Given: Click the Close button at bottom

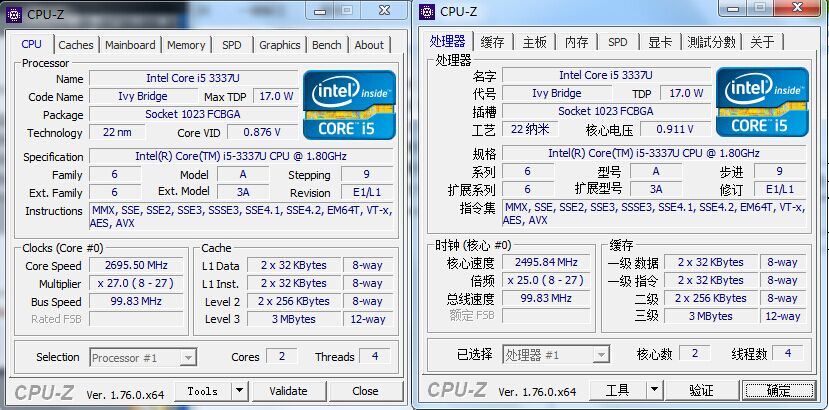Looking at the screenshot, I should (365, 391).
